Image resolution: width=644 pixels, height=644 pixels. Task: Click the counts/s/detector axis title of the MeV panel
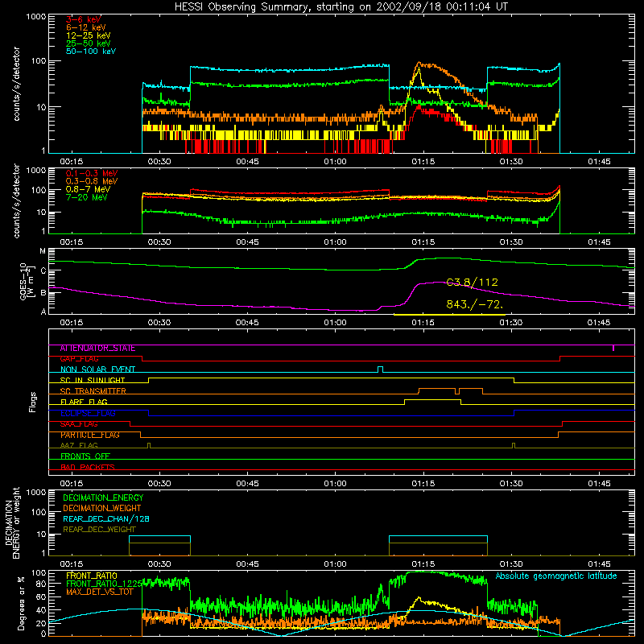17,200
